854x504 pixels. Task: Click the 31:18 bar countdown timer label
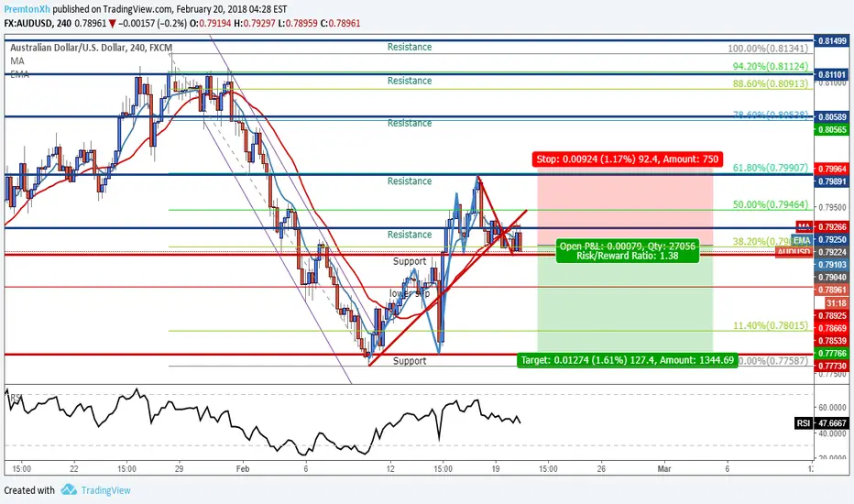point(837,303)
